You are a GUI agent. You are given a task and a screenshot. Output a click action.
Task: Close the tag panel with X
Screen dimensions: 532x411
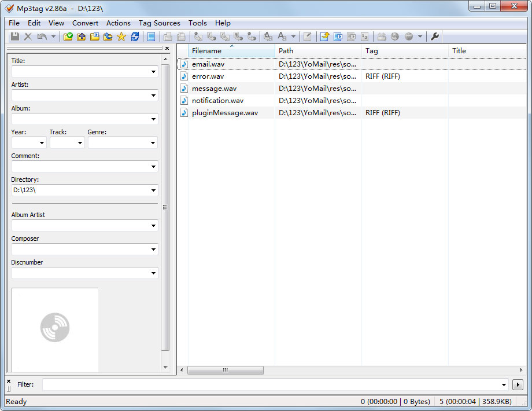pos(167,48)
